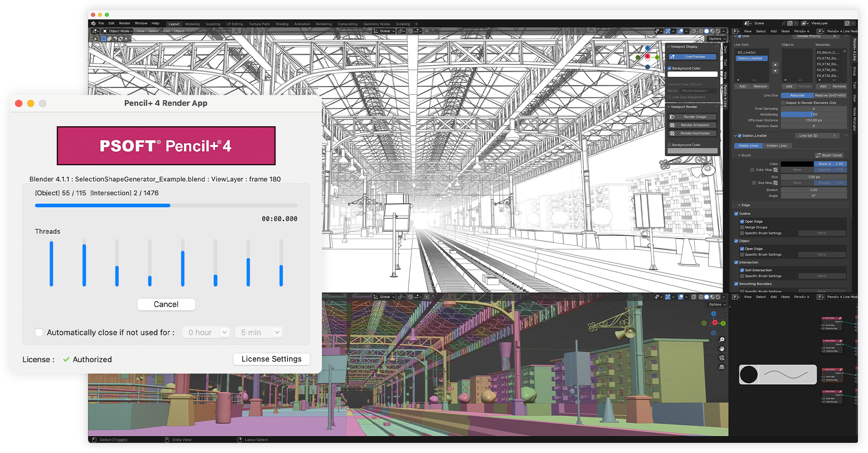Click the black brush Color swatch

pyautogui.click(x=797, y=164)
